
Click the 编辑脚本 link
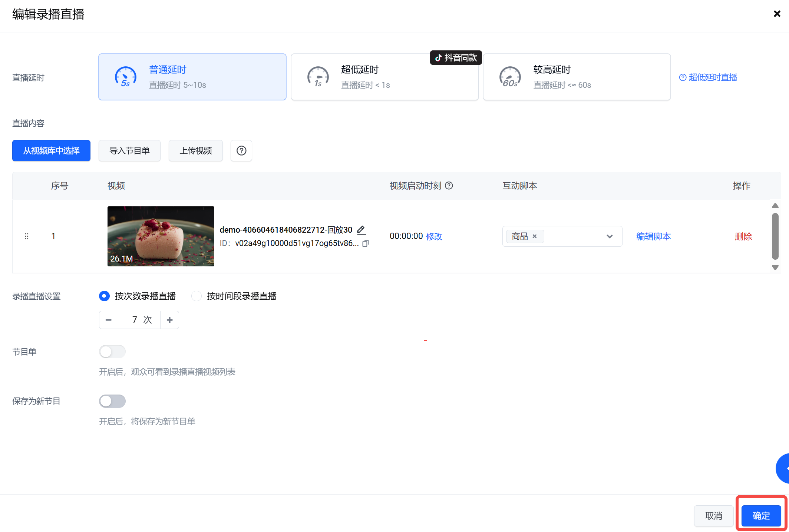[653, 236]
